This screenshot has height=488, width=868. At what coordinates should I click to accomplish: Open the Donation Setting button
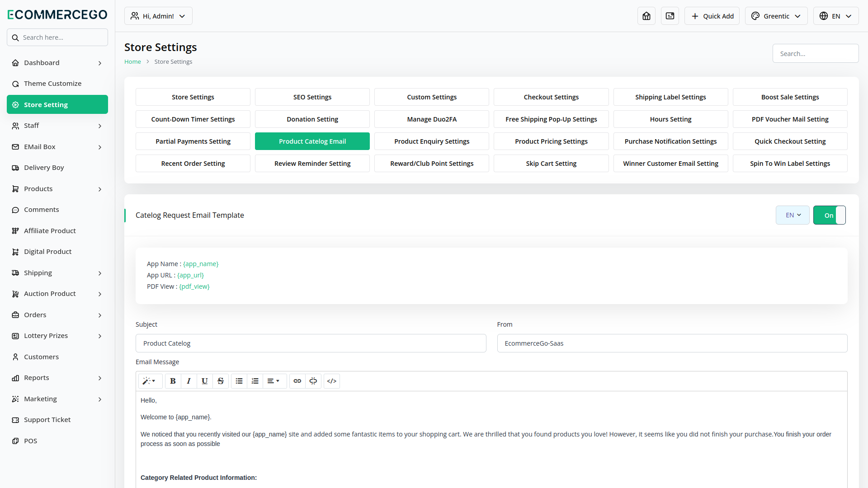click(312, 119)
